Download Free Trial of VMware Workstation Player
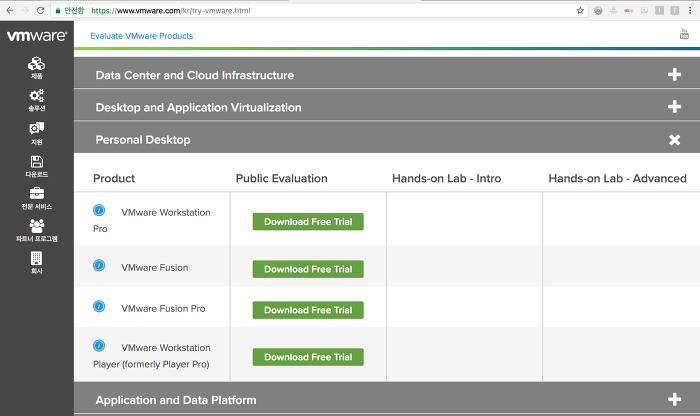The image size is (700, 416). pyautogui.click(x=308, y=357)
